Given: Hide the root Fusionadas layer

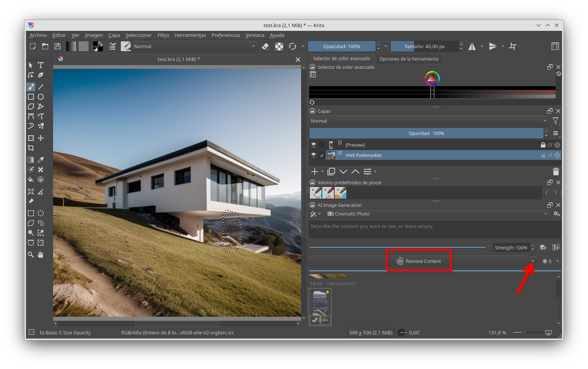Looking at the screenshot, I should (x=314, y=155).
